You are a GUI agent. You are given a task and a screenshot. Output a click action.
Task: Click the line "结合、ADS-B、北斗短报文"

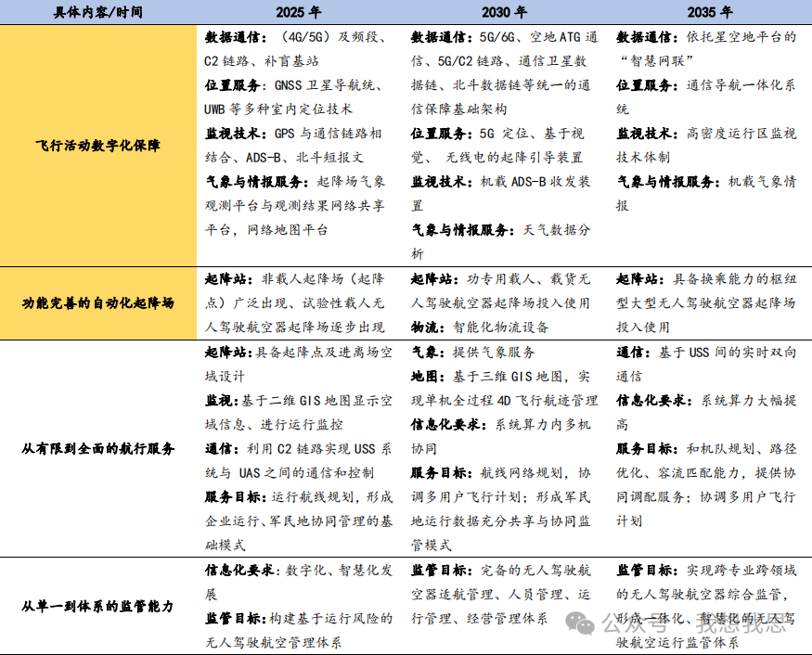tap(284, 158)
